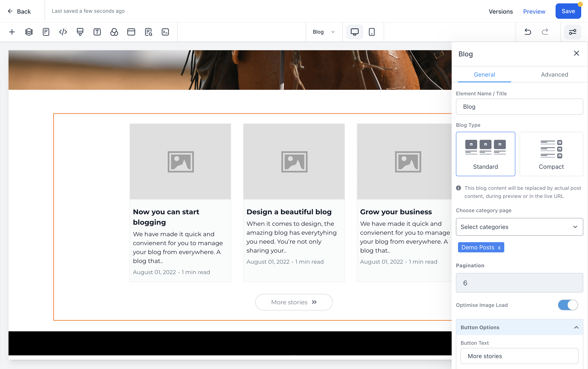Click the Element Name / Title input field

click(519, 107)
